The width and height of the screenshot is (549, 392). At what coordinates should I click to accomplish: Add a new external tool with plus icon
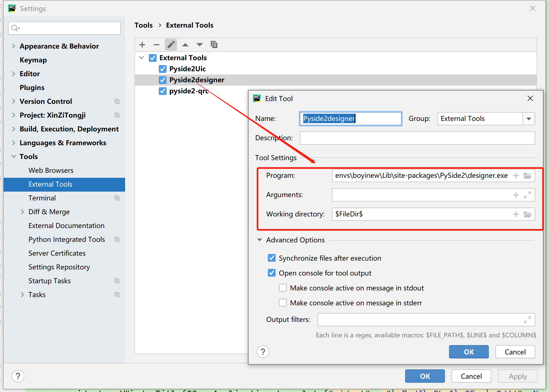142,45
